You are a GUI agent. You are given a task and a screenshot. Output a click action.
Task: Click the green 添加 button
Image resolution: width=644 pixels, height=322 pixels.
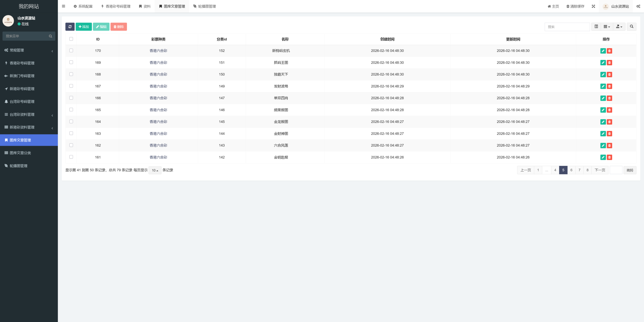point(84,27)
